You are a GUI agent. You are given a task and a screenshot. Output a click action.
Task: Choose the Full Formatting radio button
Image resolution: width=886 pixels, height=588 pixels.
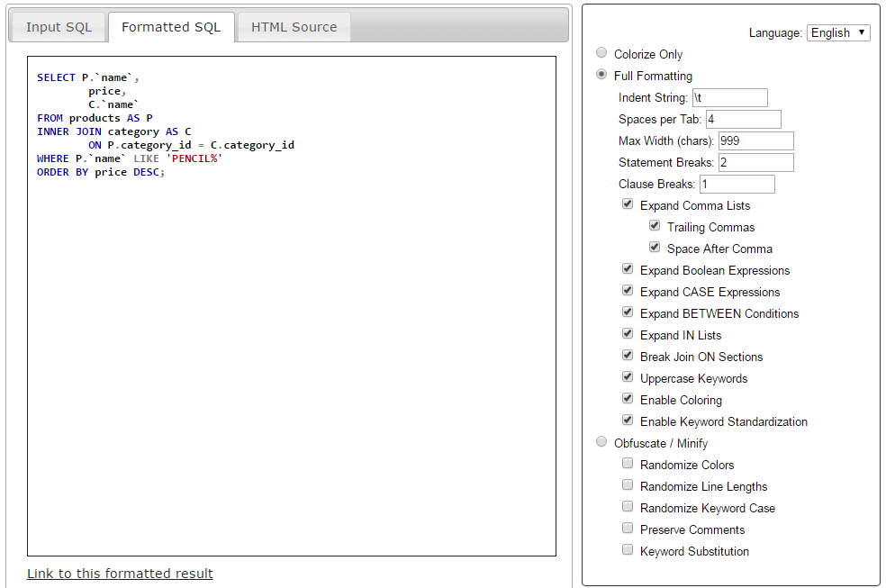tap(601, 75)
